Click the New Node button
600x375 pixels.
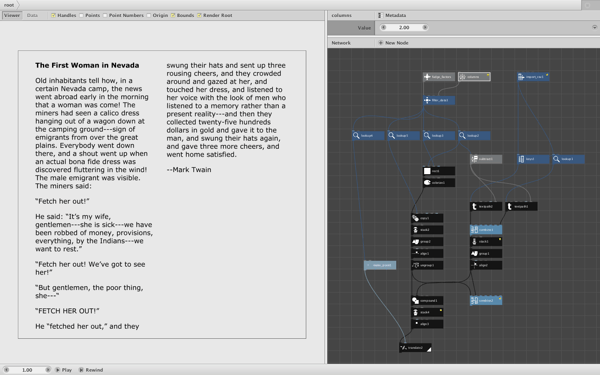(393, 43)
